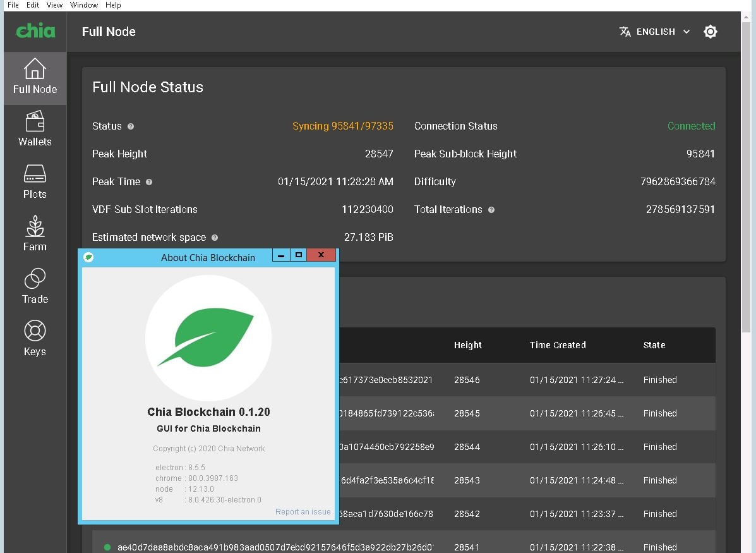The height and width of the screenshot is (553, 756).
Task: Maximize the About Chia Blockchain dialog
Action: (299, 255)
